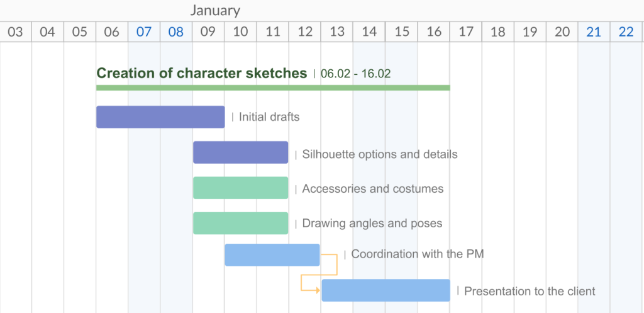Screen dimensions: 644x313
Task: Choose day 17 in the timeline header
Action: pyautogui.click(x=466, y=32)
